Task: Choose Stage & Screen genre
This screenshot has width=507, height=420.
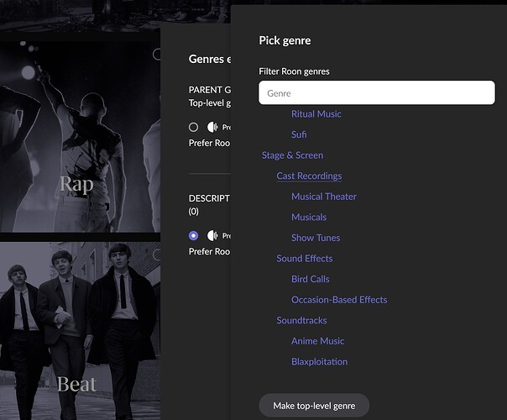Action: (x=292, y=155)
